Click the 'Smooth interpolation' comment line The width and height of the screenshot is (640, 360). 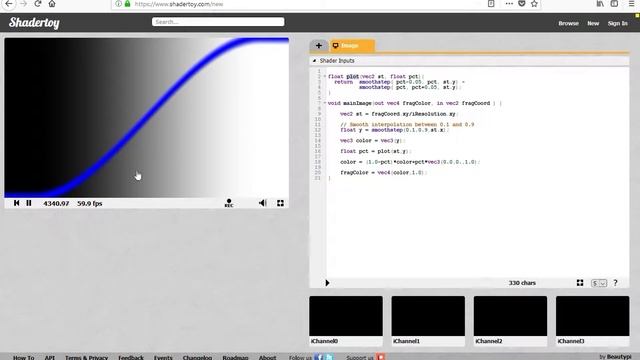click(407, 124)
